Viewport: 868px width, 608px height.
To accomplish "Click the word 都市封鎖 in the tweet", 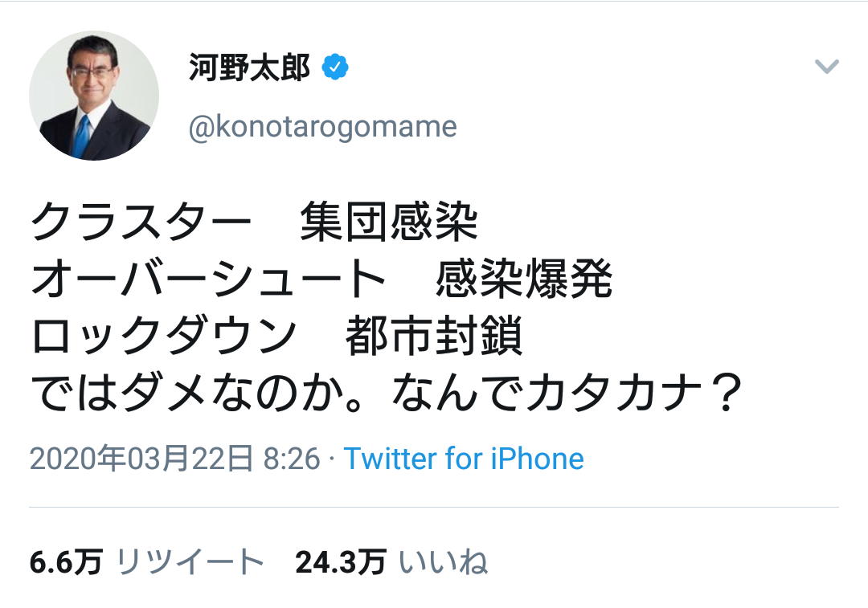I will tap(434, 337).
